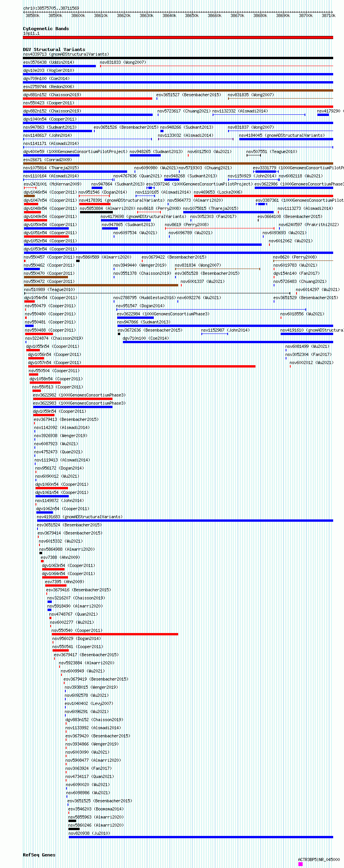The height and width of the screenshot is (868, 344).
Task: Click the esv2759744 (Redon2006) variant label
Action: click(x=49, y=87)
